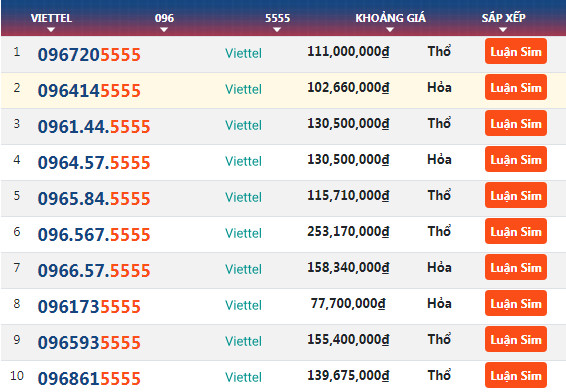Click Thổ element in row 3
The width and height of the screenshot is (566, 392).
point(439,123)
